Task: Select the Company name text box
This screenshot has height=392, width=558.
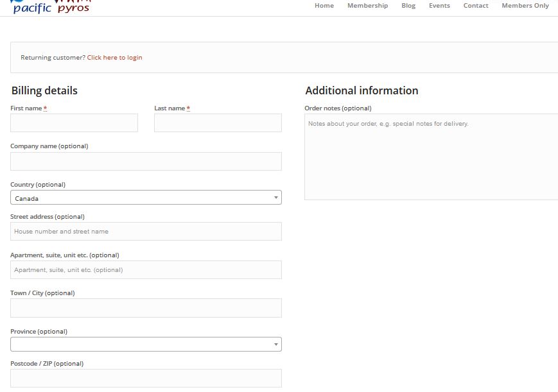Action: click(146, 162)
